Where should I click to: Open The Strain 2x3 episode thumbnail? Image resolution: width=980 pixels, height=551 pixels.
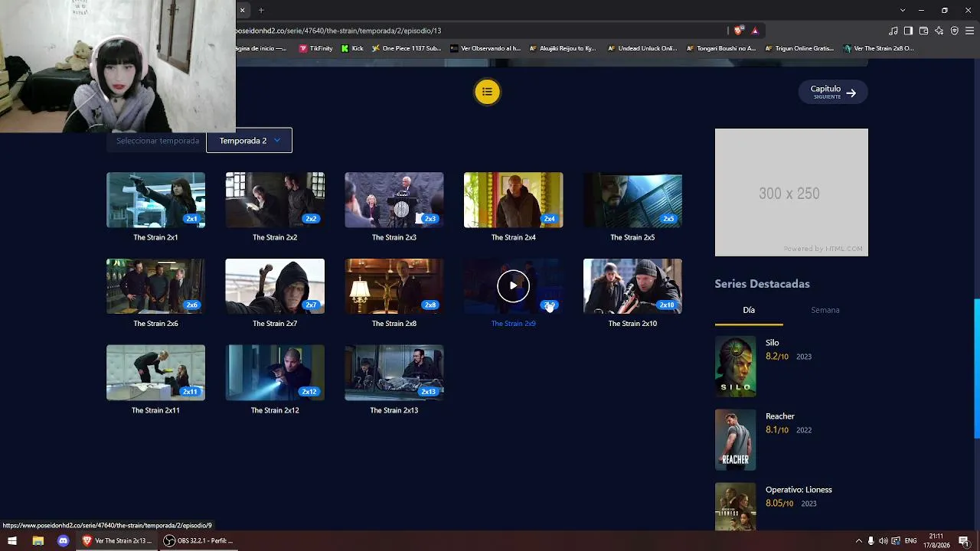394,201
